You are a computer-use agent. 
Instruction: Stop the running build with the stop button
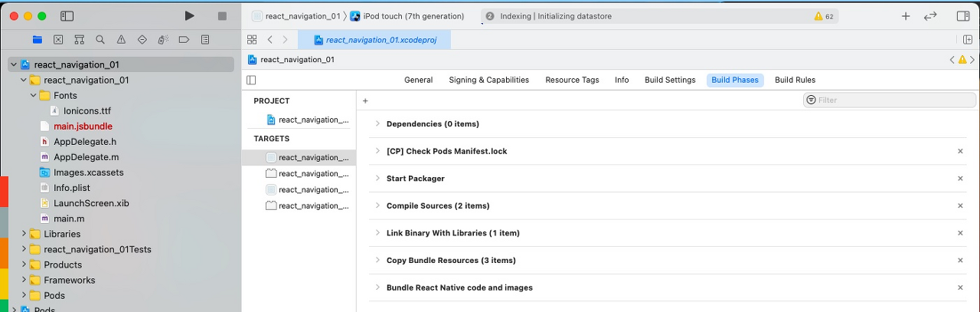coord(222,15)
